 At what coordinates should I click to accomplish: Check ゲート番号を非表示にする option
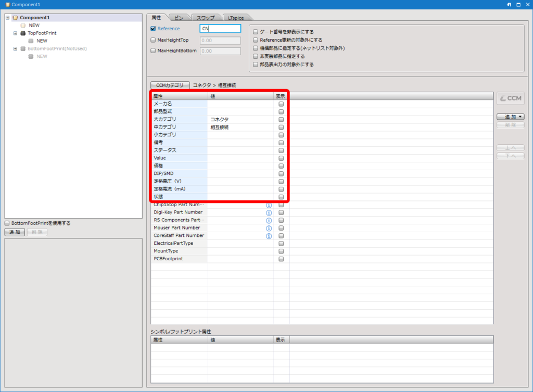tap(255, 32)
